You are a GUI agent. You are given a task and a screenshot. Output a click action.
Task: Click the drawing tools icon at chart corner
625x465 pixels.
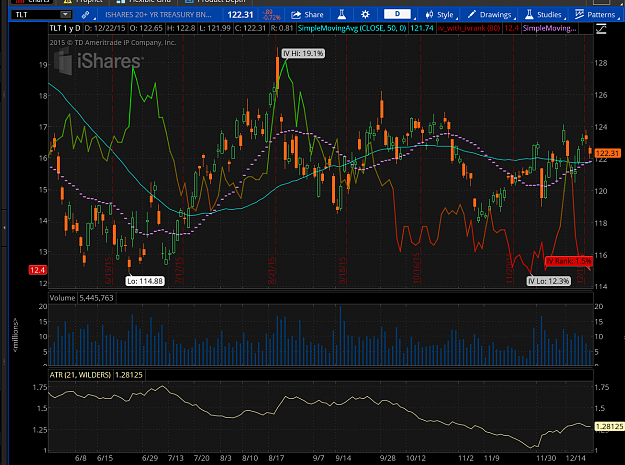[601, 29]
